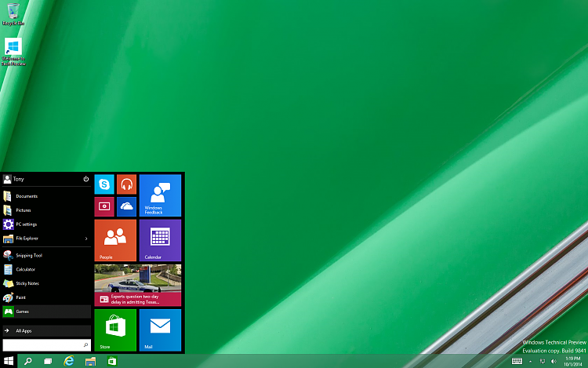Viewport: 588px width, 368px height.
Task: Click All Apps button
Action: click(46, 330)
